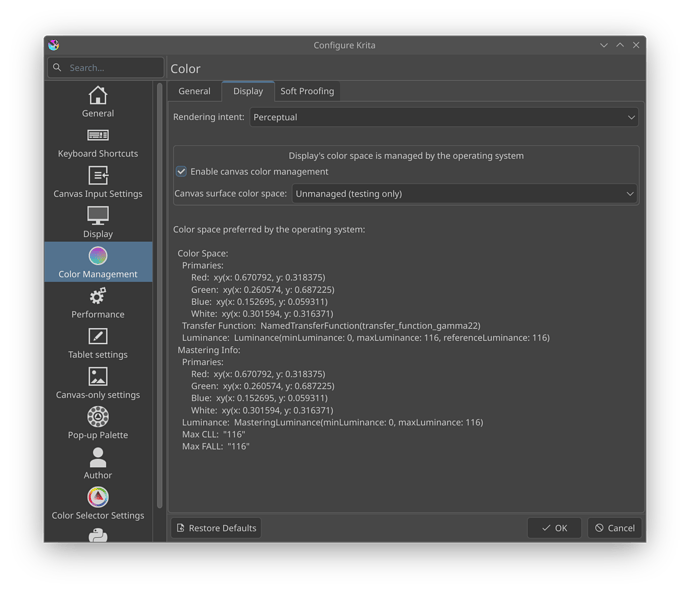Open the Rendering intent dropdown
This screenshot has height=594, width=690.
(x=444, y=117)
